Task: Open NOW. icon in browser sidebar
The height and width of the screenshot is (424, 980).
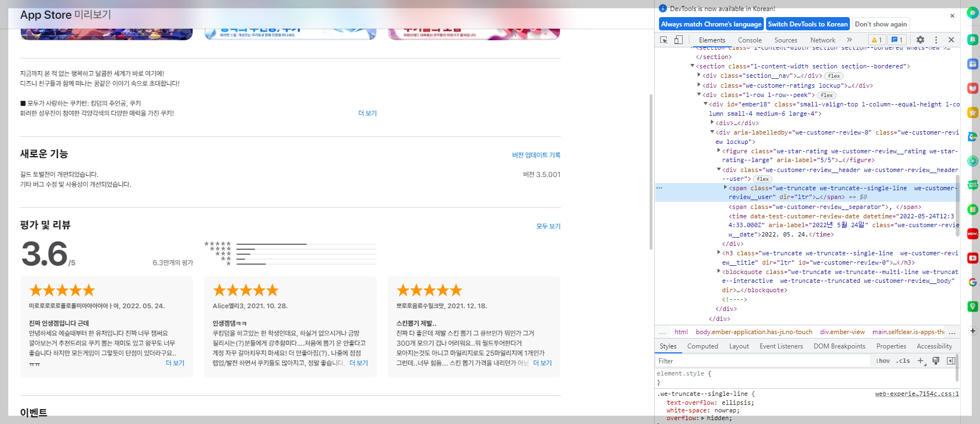Action: coord(973,234)
